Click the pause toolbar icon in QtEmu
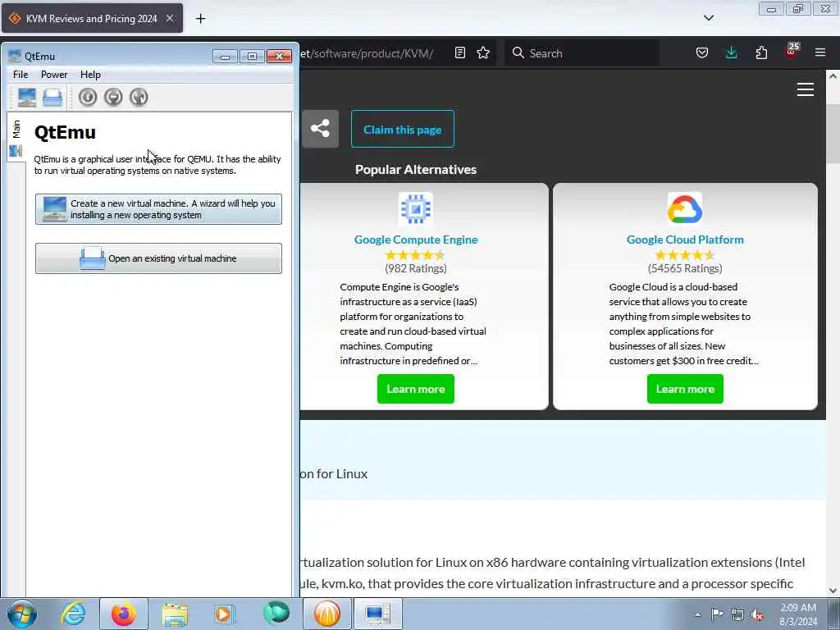 coord(113,97)
